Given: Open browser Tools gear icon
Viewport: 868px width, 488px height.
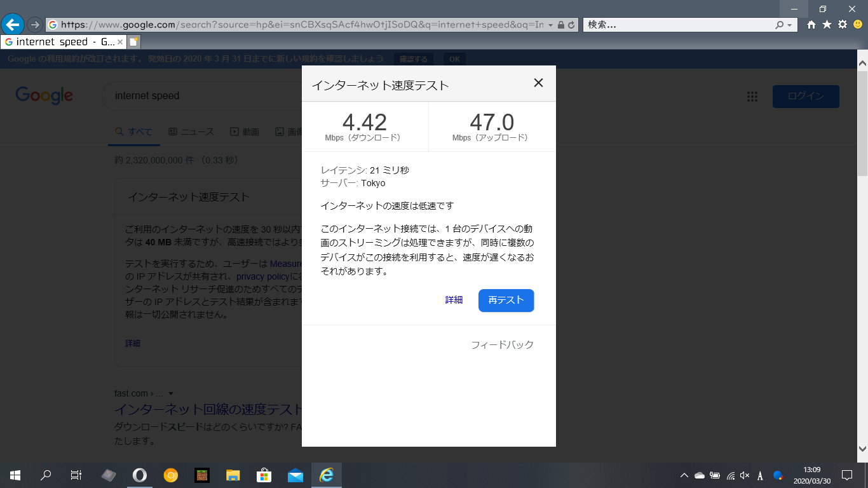Looking at the screenshot, I should click(x=843, y=25).
